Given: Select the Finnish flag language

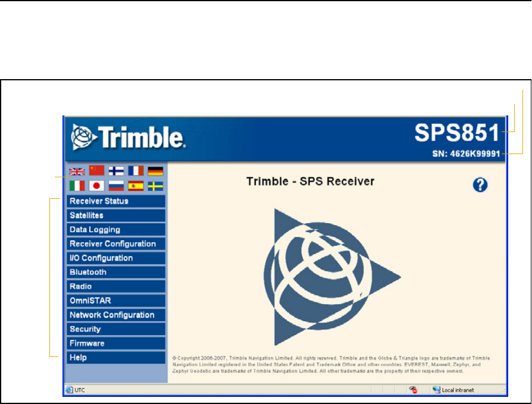Looking at the screenshot, I should [x=116, y=171].
